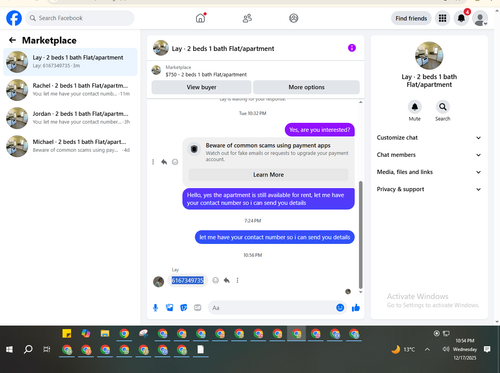This screenshot has height=373, width=500.
Task: Open Task View on the taskbar
Action: coord(47,349)
